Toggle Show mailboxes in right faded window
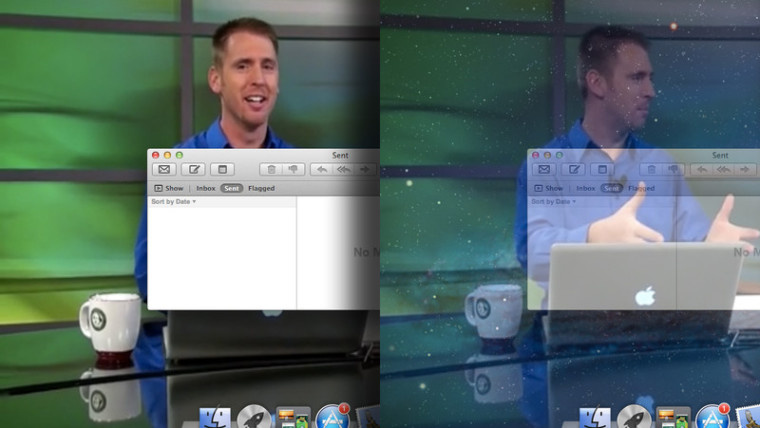Viewport: 760px width, 428px height. coord(548,188)
